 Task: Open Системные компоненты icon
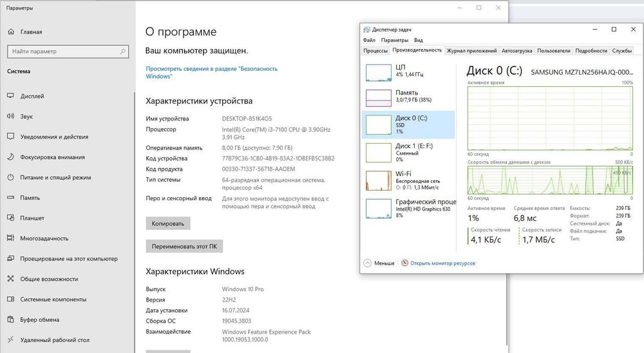[11, 299]
